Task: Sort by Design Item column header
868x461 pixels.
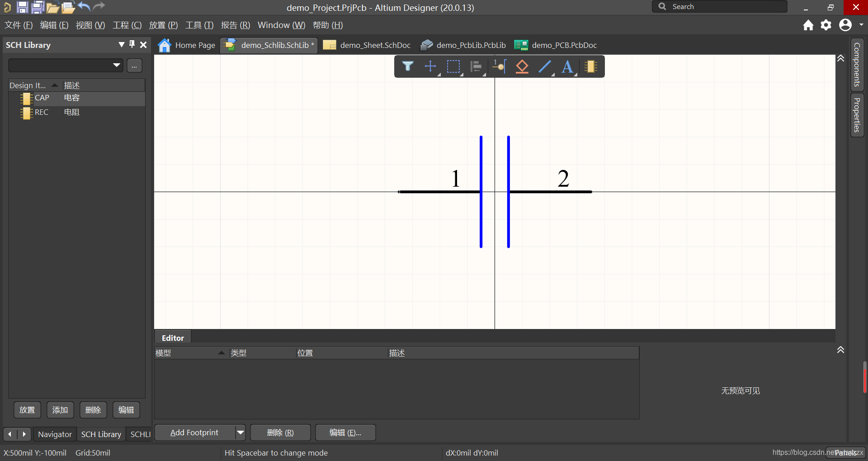Action: click(34, 85)
